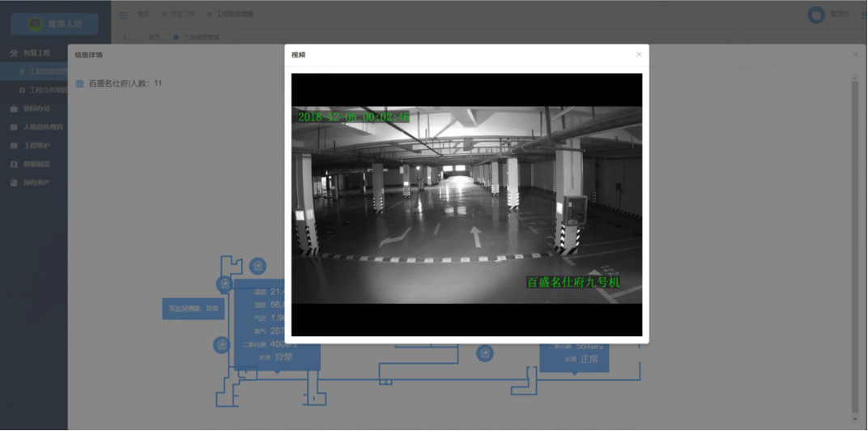
Task: Click the logo in the sidebar header
Action: tap(36, 24)
